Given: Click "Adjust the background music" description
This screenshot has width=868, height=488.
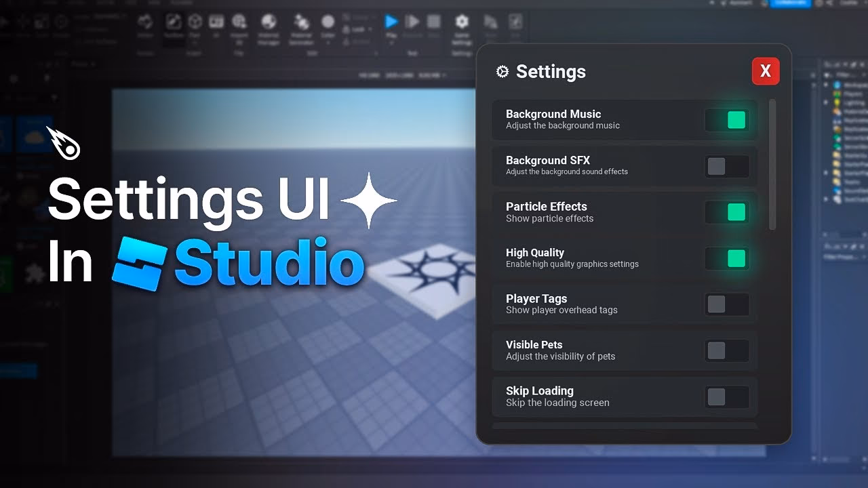Looking at the screenshot, I should [x=563, y=125].
